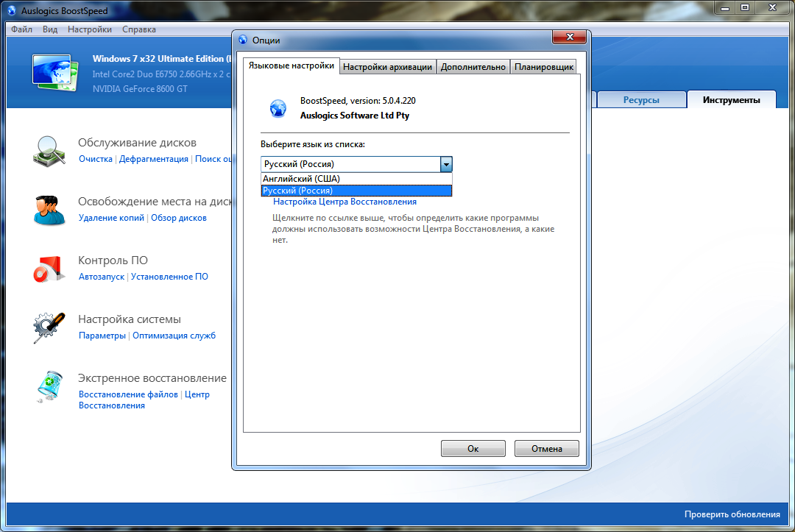Switch to the Планировщик tab
Viewport: 795px width, 532px height.
(544, 67)
